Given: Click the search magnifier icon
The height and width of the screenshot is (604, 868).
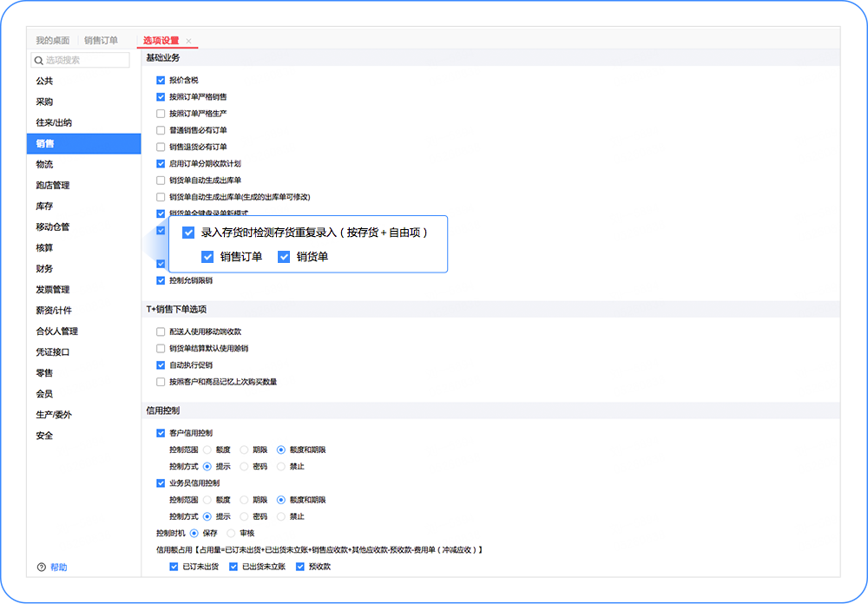Looking at the screenshot, I should pyautogui.click(x=39, y=61).
